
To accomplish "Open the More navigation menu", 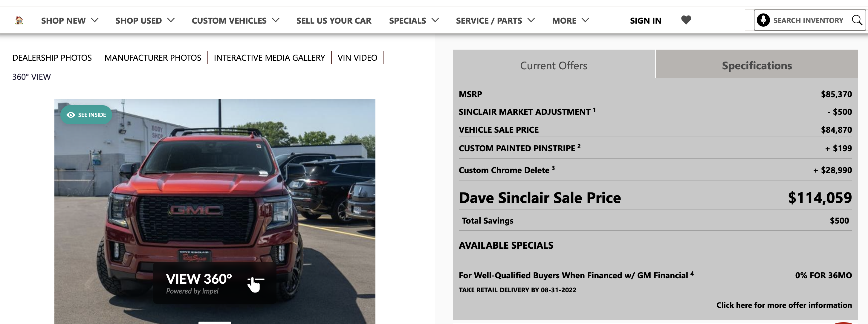I will click(x=570, y=21).
